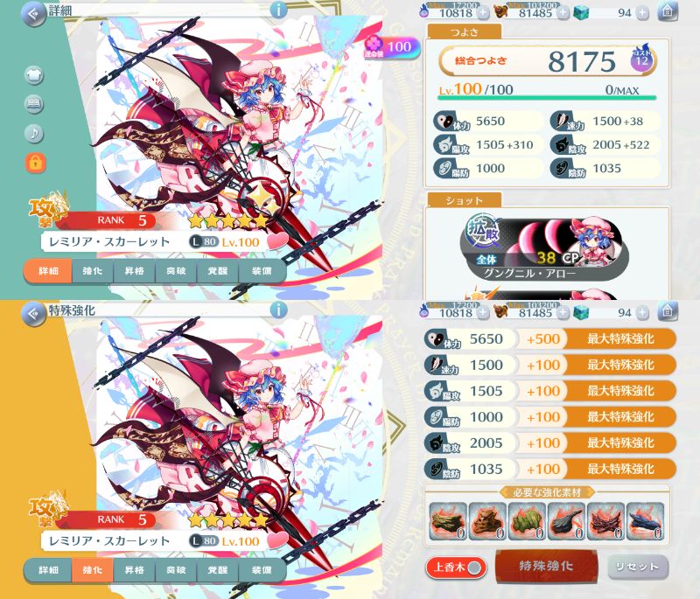The image size is (700, 599).
Task: Go back from the 詳細 screen
Action: pyautogui.click(x=33, y=14)
